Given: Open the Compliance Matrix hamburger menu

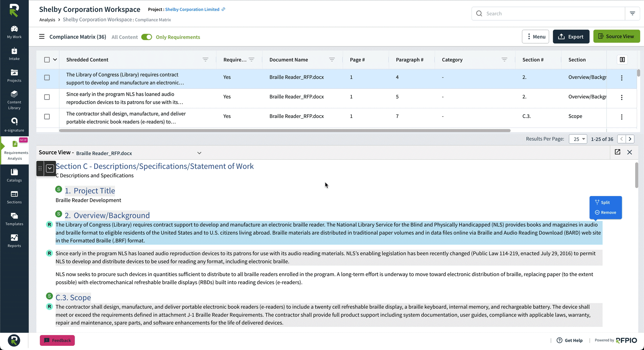Looking at the screenshot, I should pos(42,37).
